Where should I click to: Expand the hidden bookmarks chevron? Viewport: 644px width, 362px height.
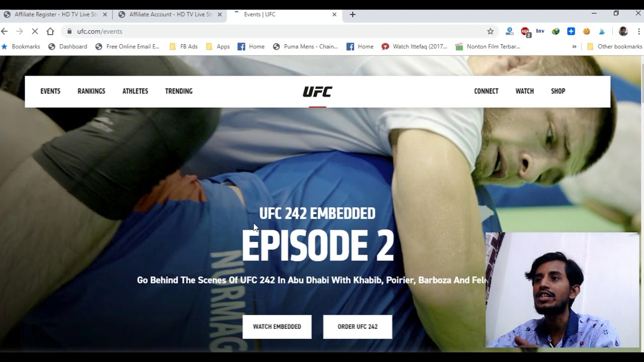pyautogui.click(x=574, y=46)
